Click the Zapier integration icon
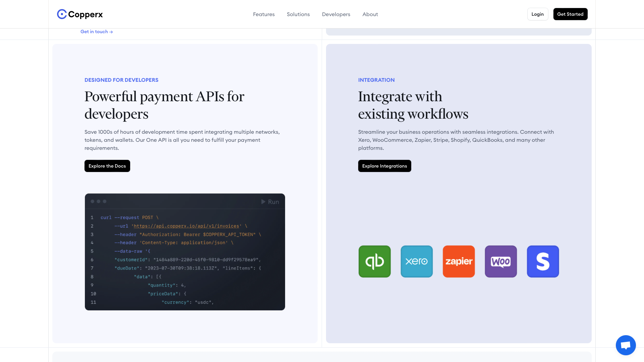The width and height of the screenshot is (644, 362). pyautogui.click(x=459, y=261)
